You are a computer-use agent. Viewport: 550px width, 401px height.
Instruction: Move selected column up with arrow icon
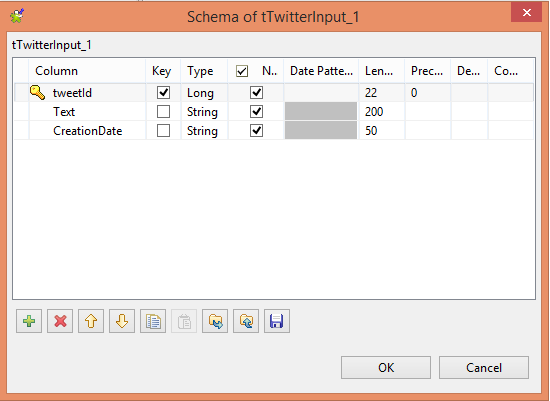91,321
